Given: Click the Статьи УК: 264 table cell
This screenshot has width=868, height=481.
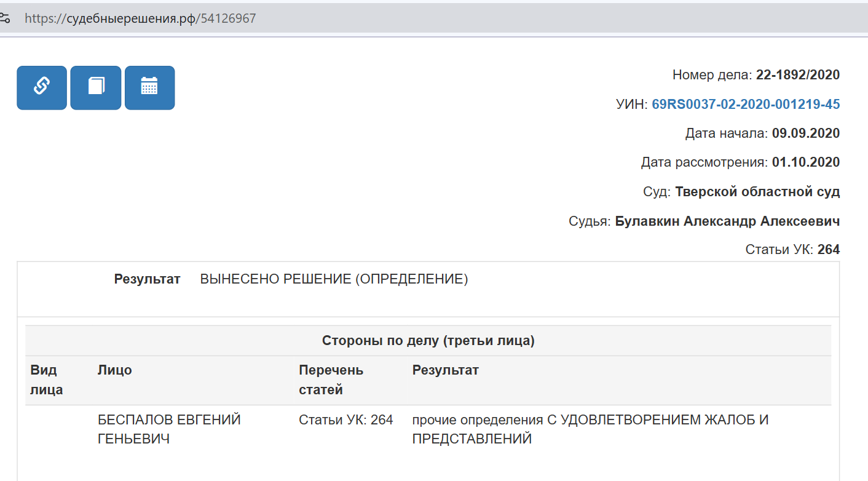Looking at the screenshot, I should click(x=345, y=420).
